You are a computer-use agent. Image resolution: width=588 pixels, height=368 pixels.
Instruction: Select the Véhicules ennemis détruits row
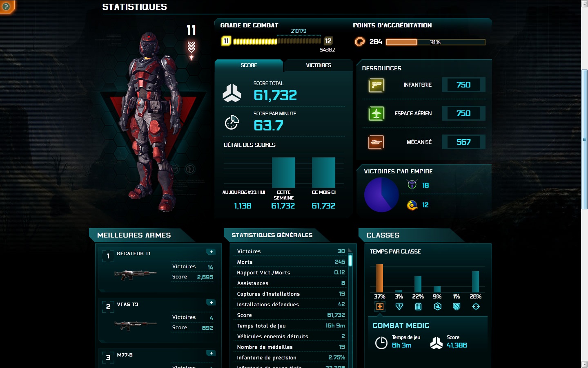pos(291,337)
